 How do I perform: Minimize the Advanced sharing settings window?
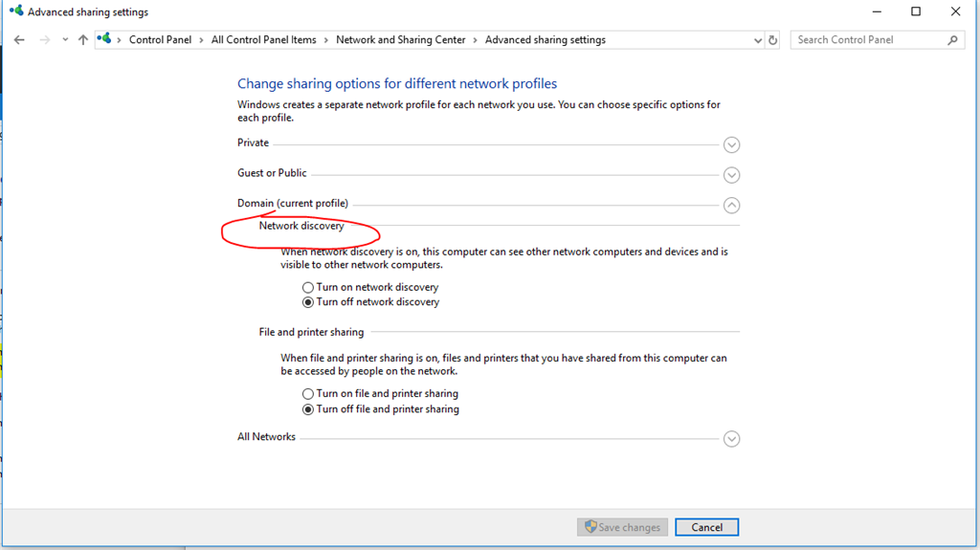pos(877,11)
